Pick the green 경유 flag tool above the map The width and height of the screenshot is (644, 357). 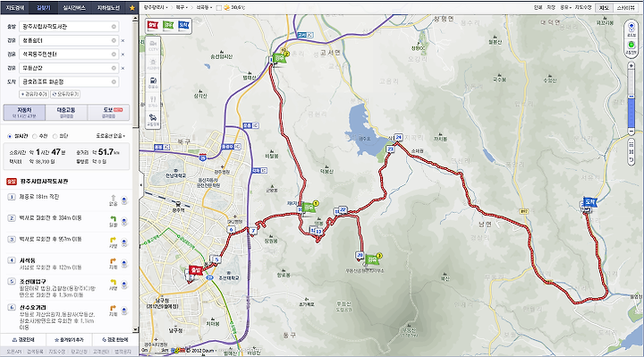pyautogui.click(x=168, y=25)
